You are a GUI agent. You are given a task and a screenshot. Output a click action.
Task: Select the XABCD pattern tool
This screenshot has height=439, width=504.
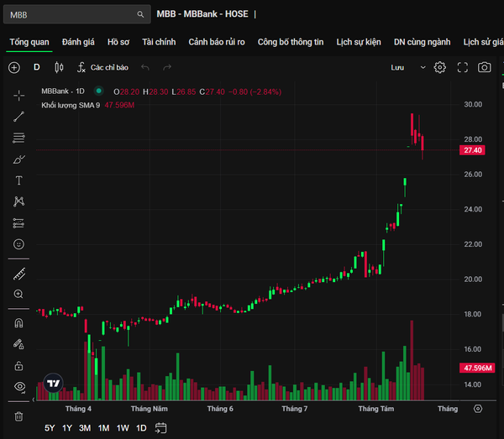click(x=19, y=201)
